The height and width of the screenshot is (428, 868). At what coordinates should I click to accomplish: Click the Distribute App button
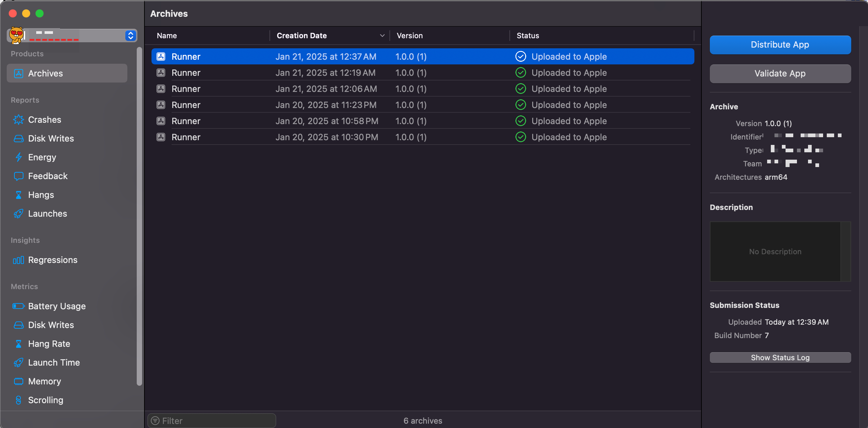click(x=780, y=45)
